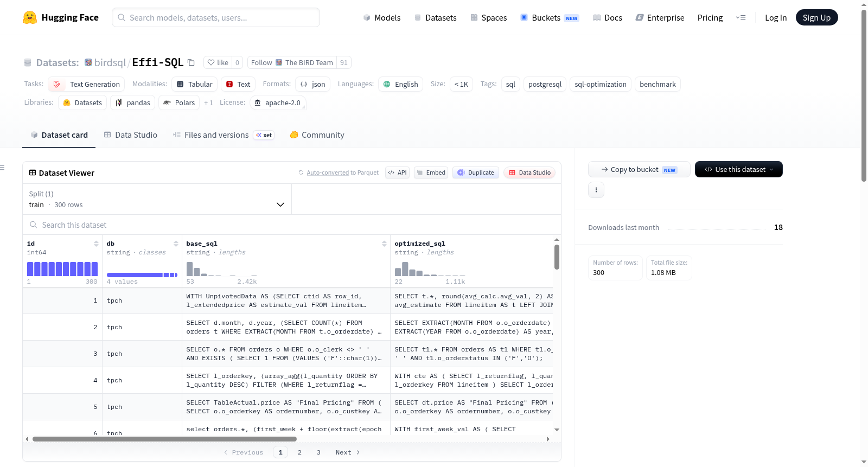868x467 pixels.
Task: Expand Use this dataset dropdown
Action: 739,169
